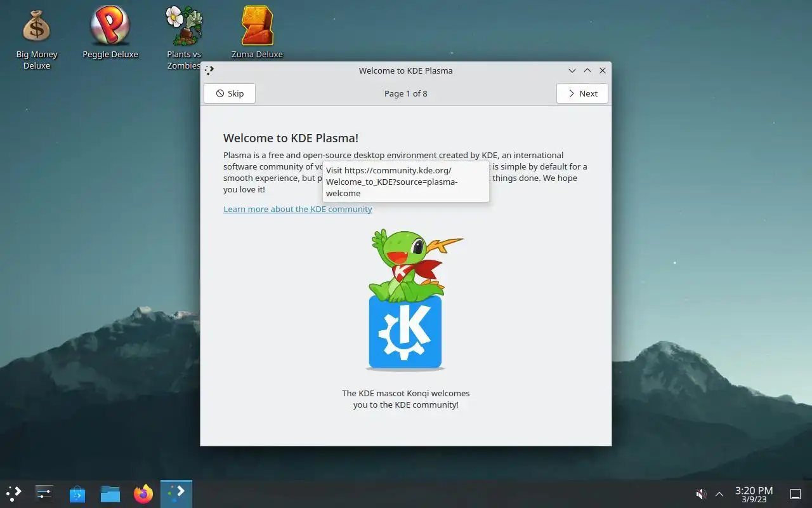Image resolution: width=812 pixels, height=508 pixels.
Task: Open Plants vs Zombies desktop shortcut
Action: 184,38
